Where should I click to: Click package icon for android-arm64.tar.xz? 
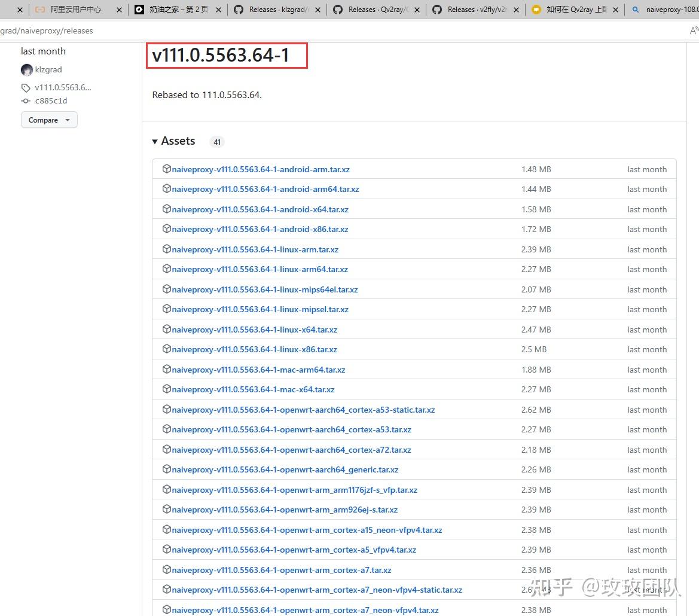tap(167, 188)
